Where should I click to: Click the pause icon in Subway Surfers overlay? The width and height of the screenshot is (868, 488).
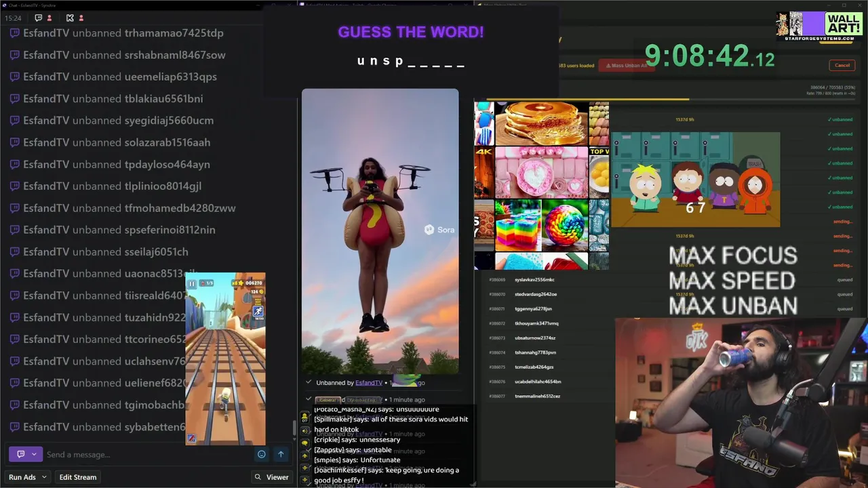[192, 283]
